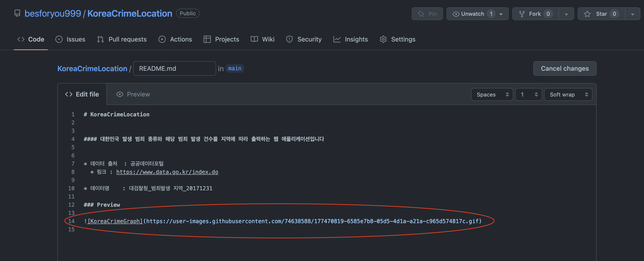Image resolution: width=644 pixels, height=261 pixels.
Task: Open the Unwatch dropdown caret
Action: coord(501,14)
